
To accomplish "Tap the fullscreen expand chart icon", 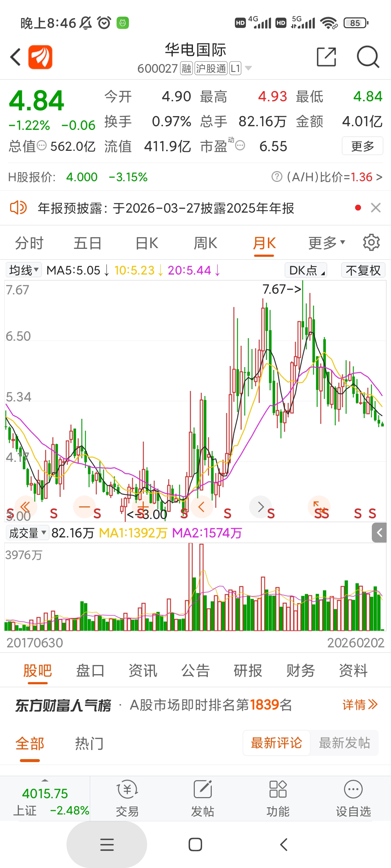I will pyautogui.click(x=319, y=507).
